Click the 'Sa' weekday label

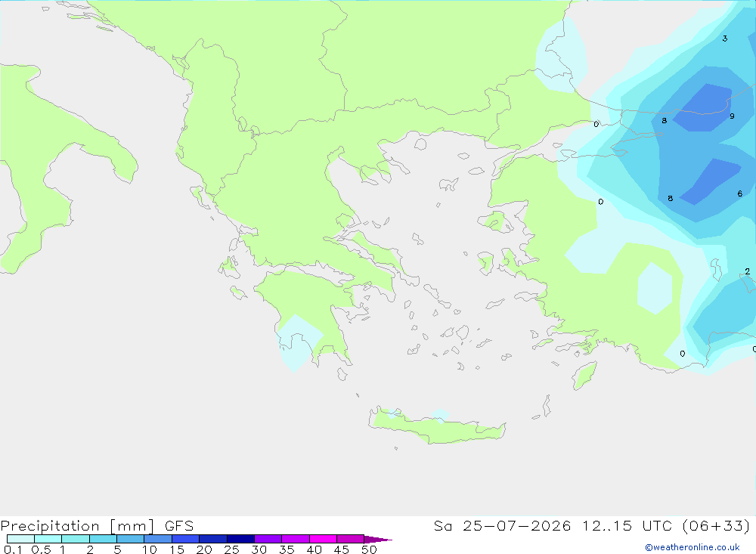click(442, 525)
